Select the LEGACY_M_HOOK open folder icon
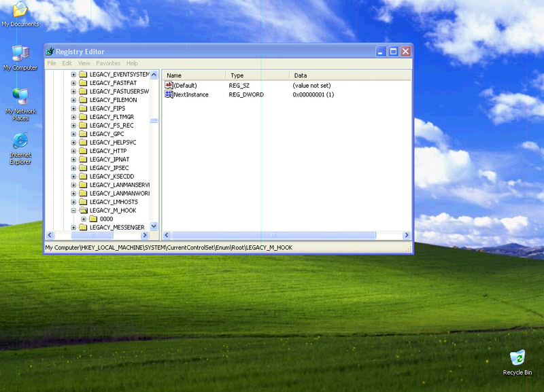 (x=83, y=211)
